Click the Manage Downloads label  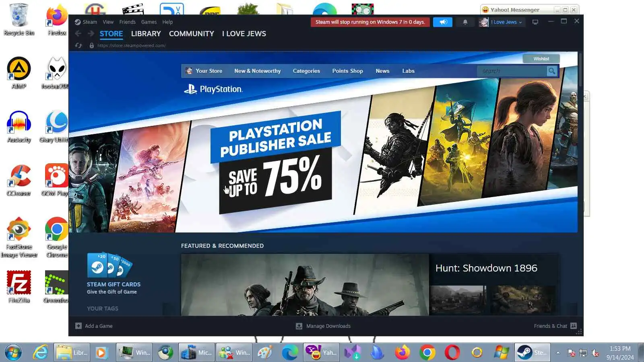coord(328,326)
